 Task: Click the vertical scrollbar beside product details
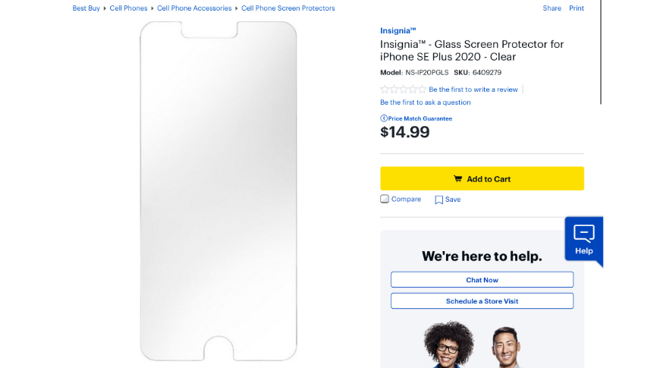(601, 52)
